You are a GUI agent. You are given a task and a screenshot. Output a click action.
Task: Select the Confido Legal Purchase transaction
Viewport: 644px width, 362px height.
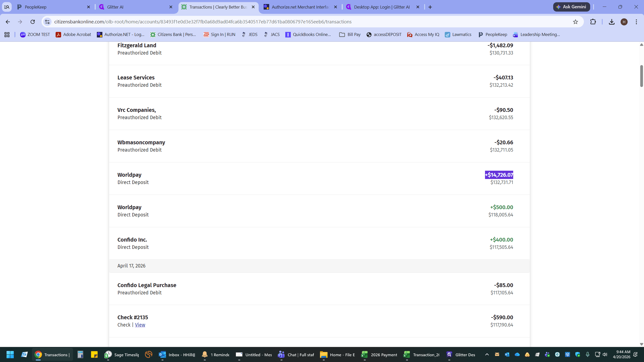point(319,289)
